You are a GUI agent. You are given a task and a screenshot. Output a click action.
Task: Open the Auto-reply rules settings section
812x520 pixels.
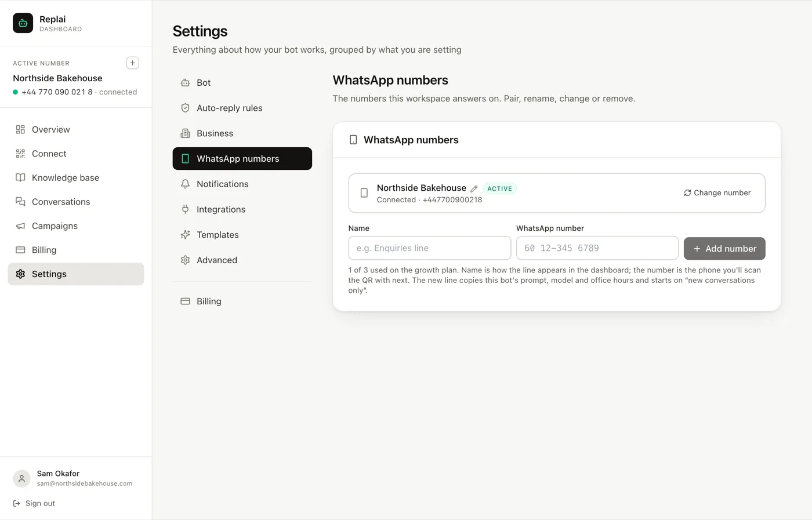pos(242,108)
